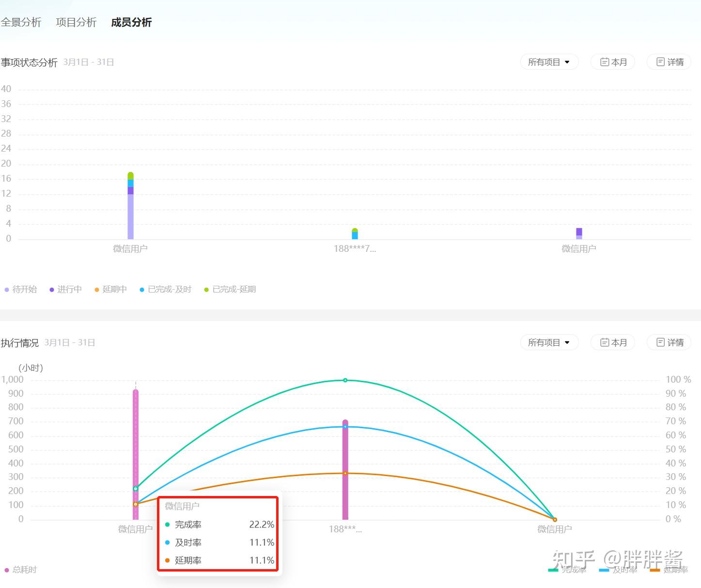Toggle 进行中 legend series
This screenshot has height=588, width=701.
[65, 289]
